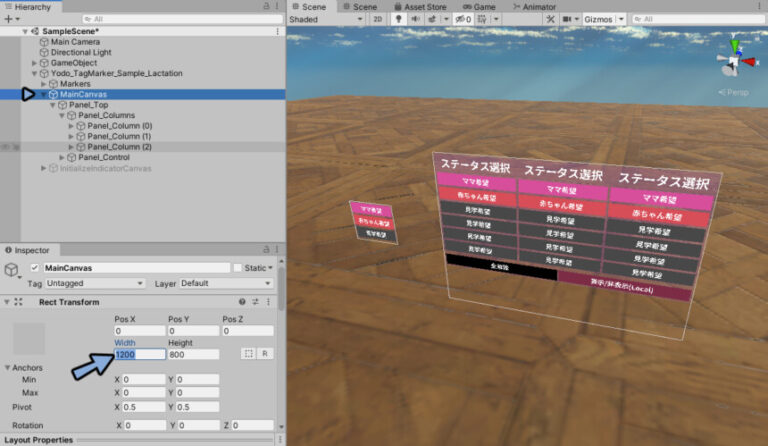Screen dimensions: 768x446
Task: Select the Hierarchy tab
Action: point(28,6)
